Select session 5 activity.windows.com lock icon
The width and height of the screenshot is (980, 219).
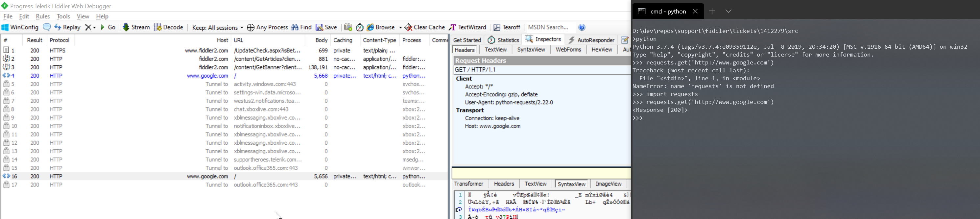pos(7,84)
